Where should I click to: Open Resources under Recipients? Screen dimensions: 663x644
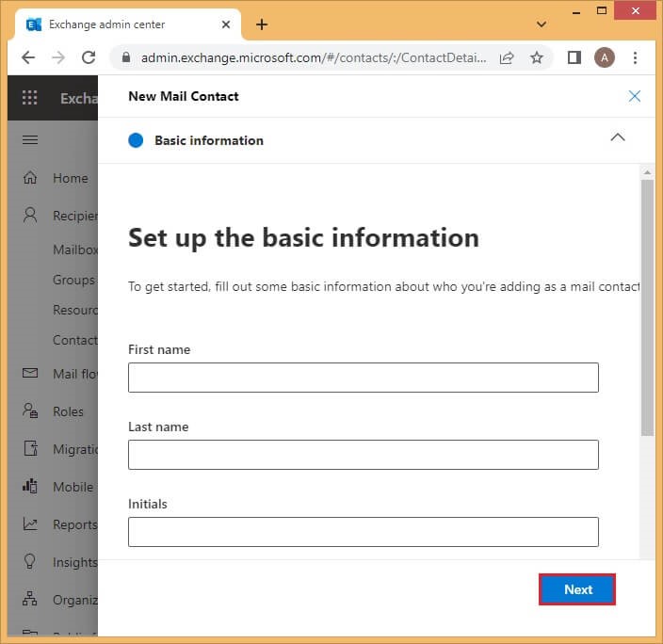click(75, 310)
